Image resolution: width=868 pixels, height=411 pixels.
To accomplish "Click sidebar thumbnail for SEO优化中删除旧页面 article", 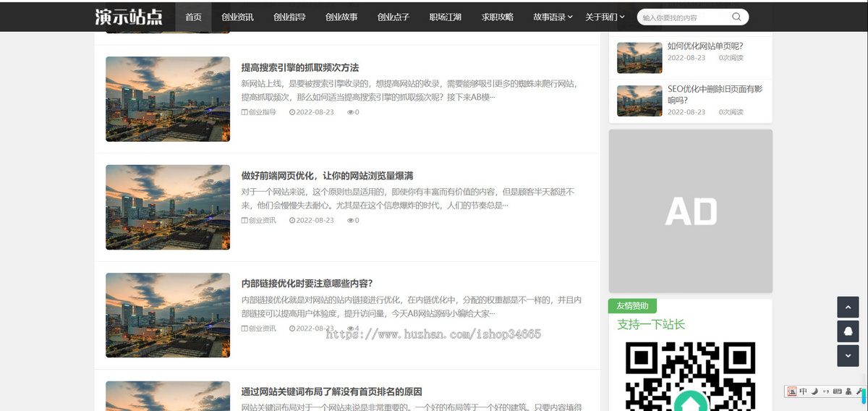I will 639,101.
